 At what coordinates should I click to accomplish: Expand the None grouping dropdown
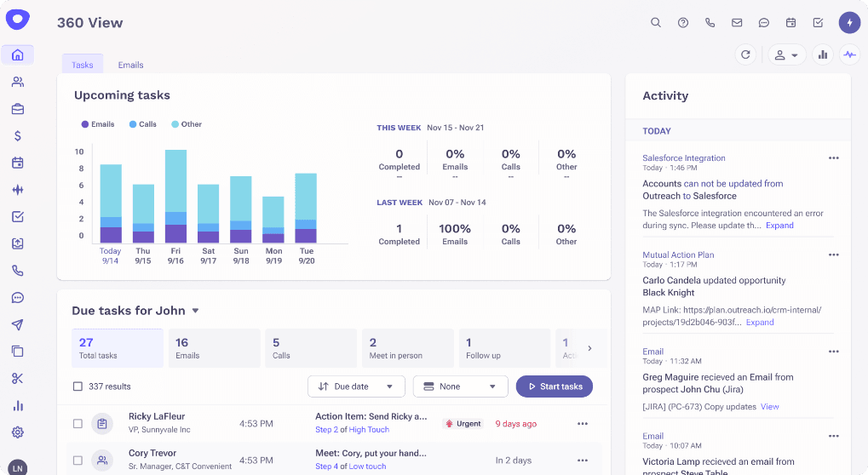pos(460,386)
